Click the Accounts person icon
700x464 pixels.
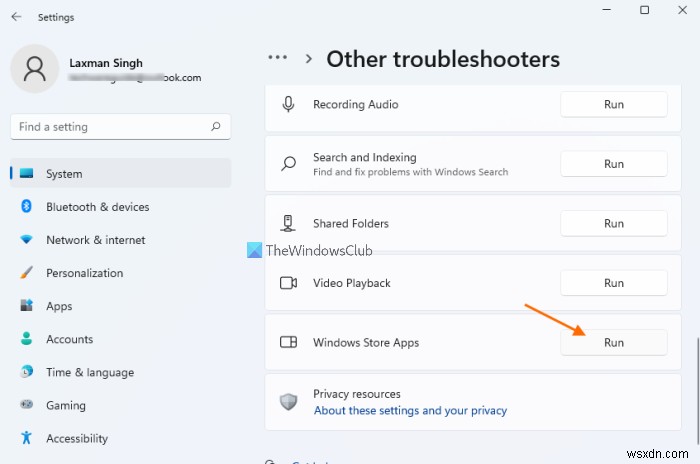[26, 339]
